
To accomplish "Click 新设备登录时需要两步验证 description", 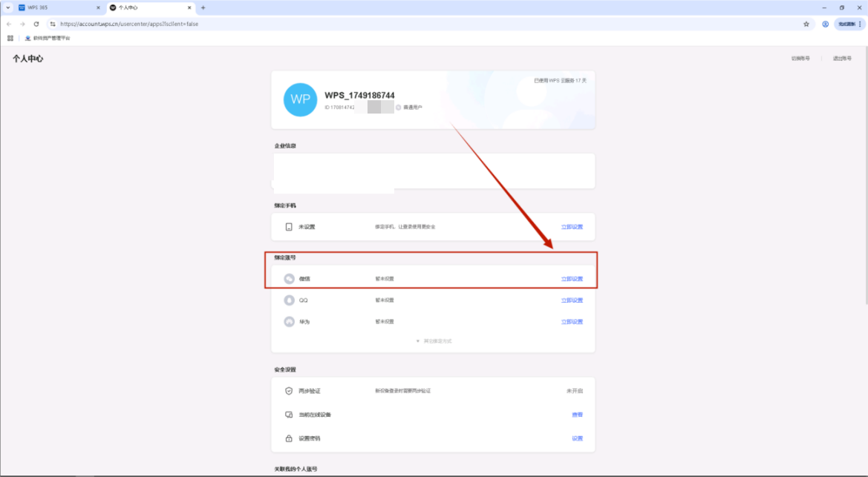I will pos(402,391).
